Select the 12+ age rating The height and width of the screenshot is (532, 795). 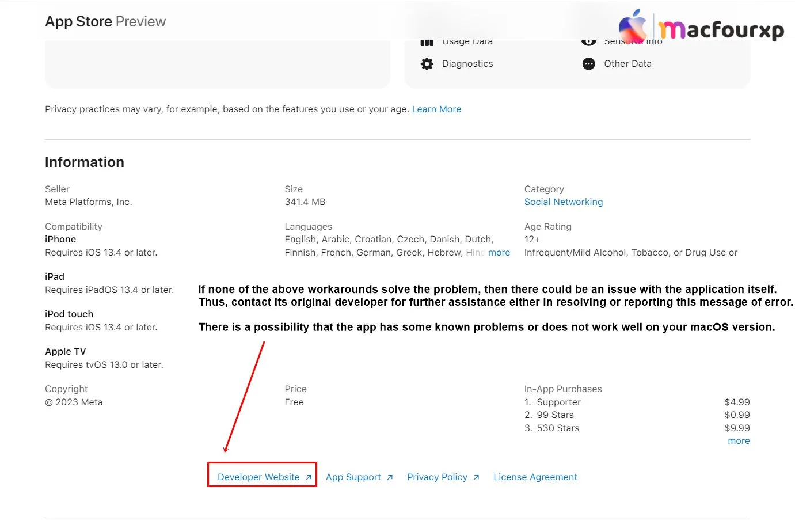coord(532,239)
